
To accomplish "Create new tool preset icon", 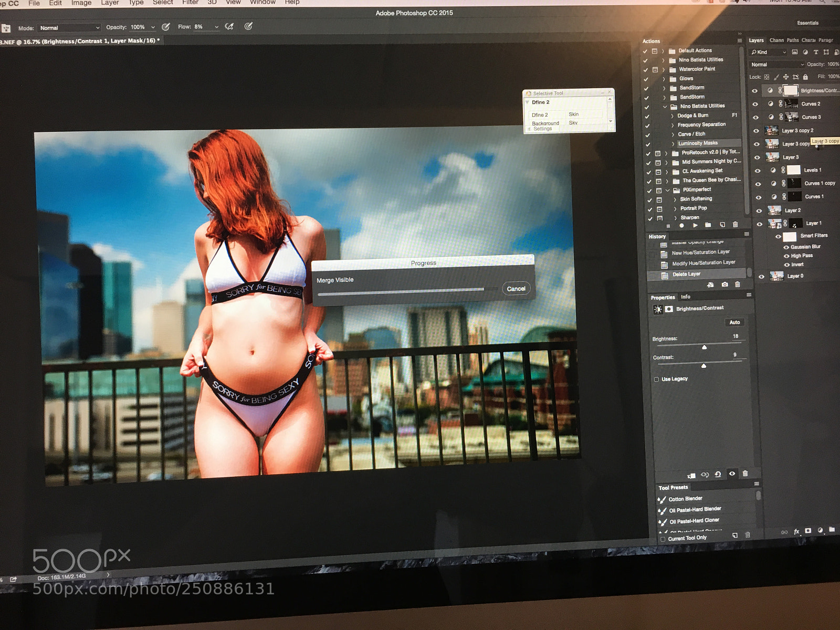I will (x=735, y=535).
